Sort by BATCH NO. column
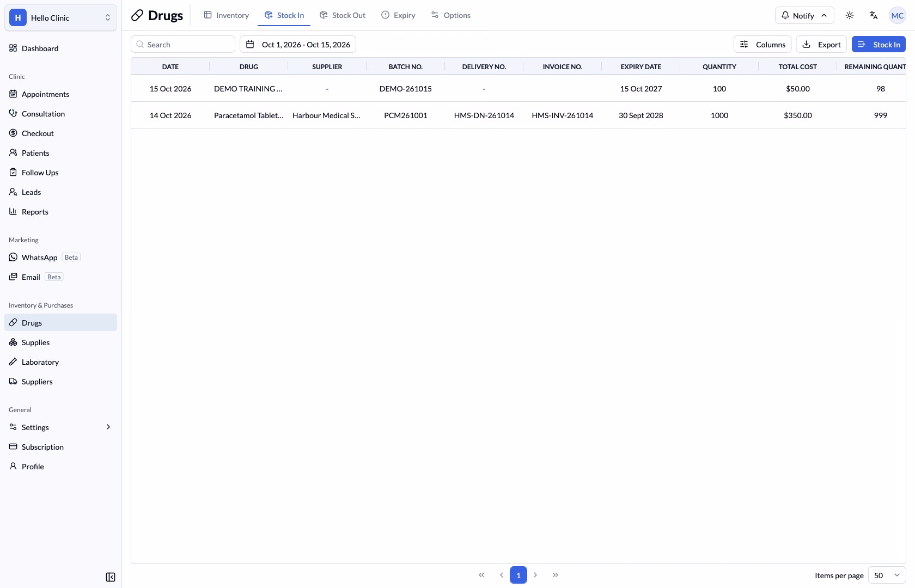 [x=406, y=66]
